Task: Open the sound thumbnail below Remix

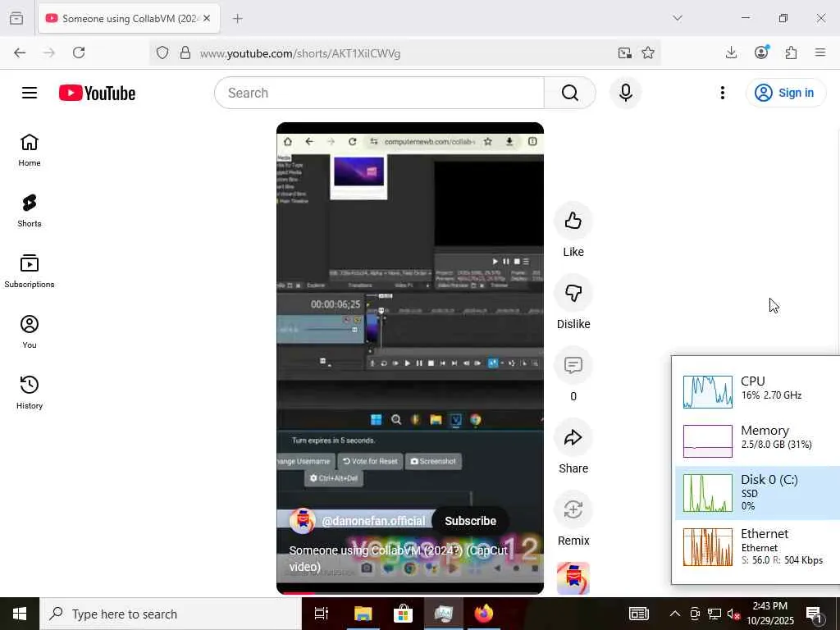Action: [x=573, y=578]
